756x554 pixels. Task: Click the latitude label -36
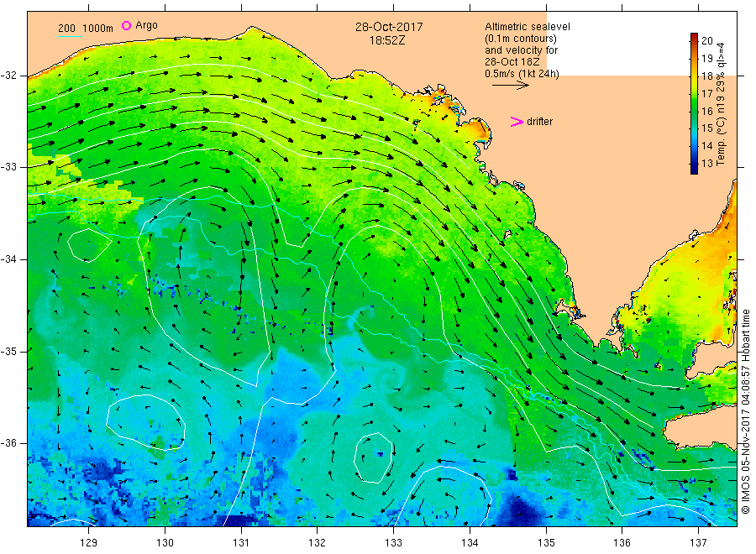(9, 443)
